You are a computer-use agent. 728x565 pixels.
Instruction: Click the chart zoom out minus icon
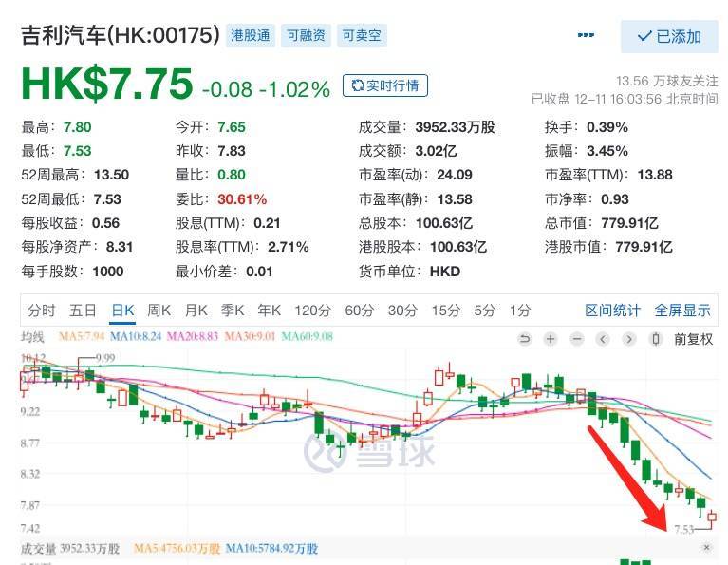pyautogui.click(x=577, y=339)
